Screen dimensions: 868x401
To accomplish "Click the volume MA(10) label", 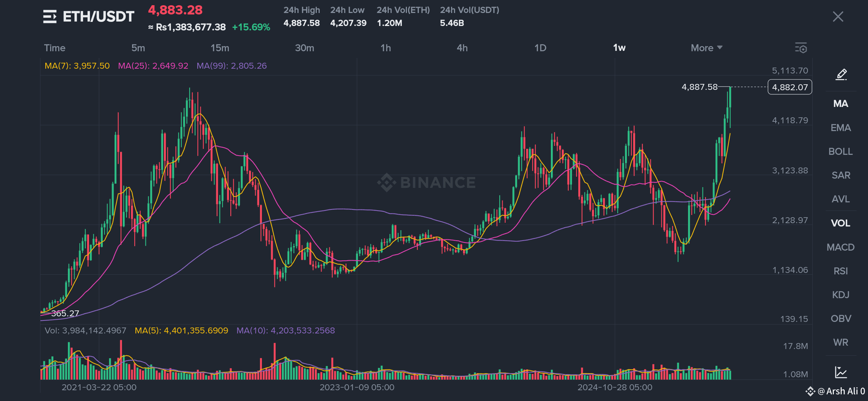I will point(286,330).
